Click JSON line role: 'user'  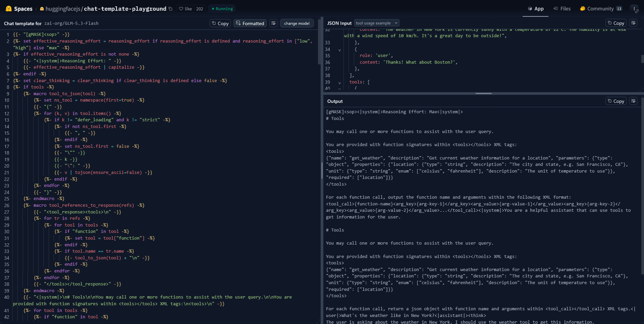376,56
